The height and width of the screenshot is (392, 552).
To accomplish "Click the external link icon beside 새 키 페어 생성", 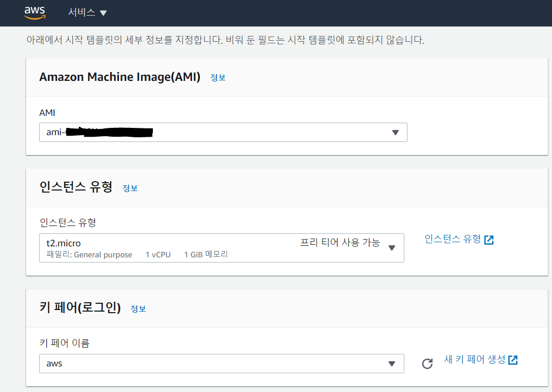I will tap(513, 360).
